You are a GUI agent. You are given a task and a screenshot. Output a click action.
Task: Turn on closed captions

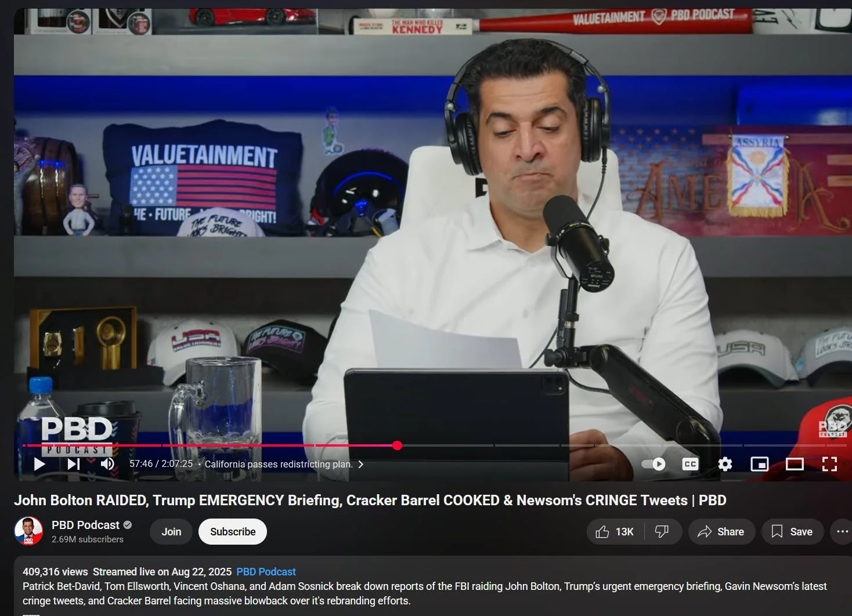coord(690,464)
